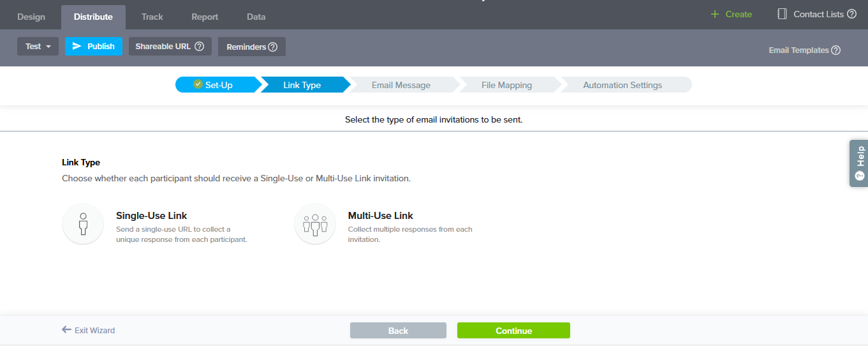Click the Contact Lists notebook icon

[x=782, y=14]
